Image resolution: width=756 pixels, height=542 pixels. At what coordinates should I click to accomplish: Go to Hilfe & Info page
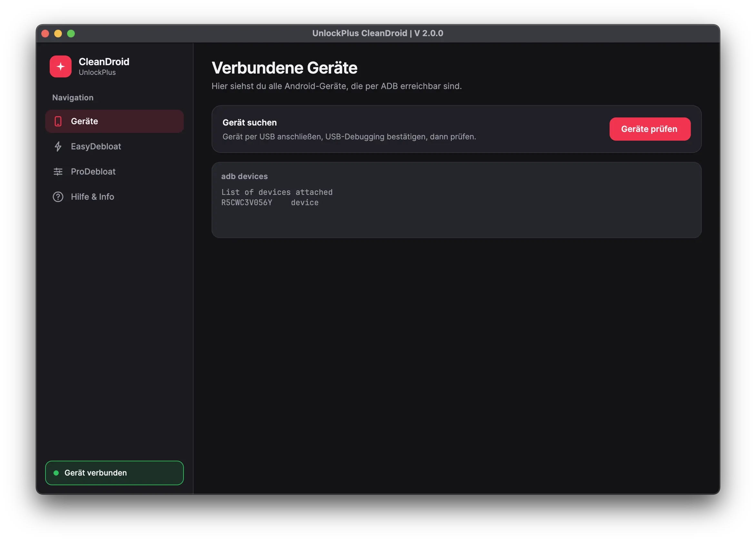pos(114,197)
